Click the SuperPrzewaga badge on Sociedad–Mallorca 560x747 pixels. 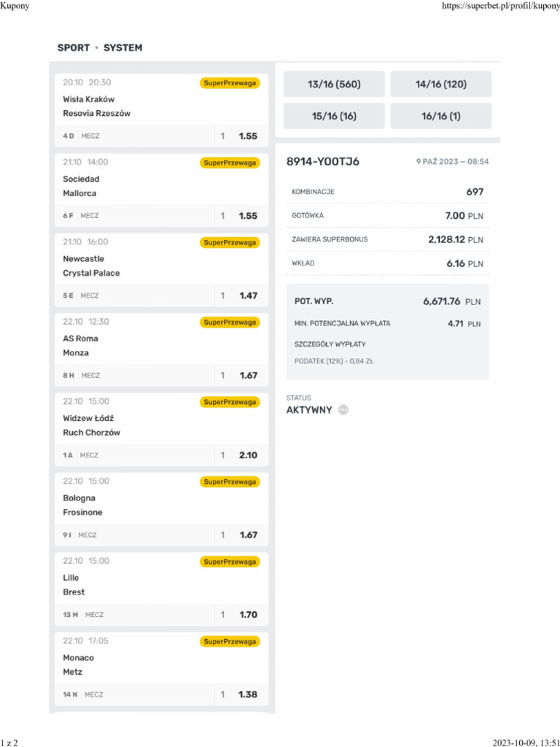click(x=230, y=163)
